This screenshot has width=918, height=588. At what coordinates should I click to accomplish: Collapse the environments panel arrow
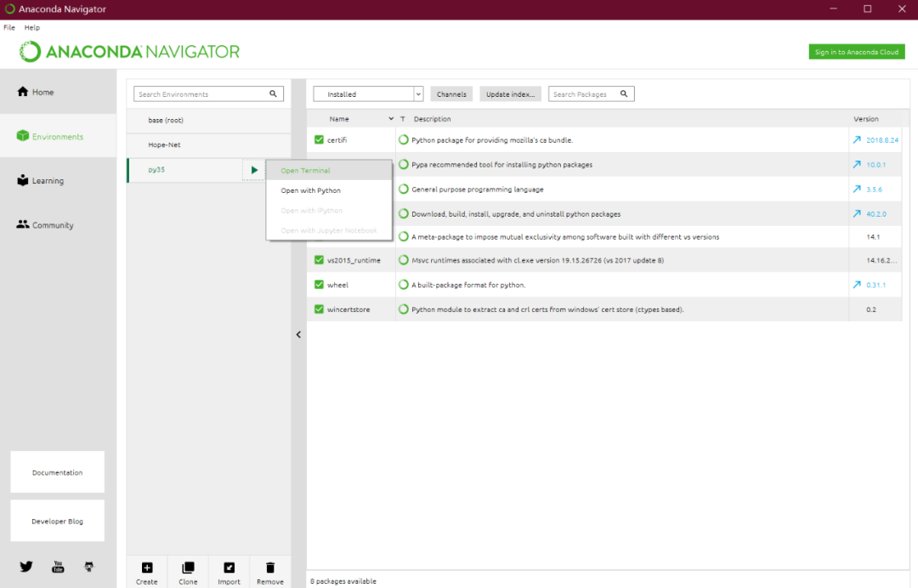[x=298, y=334]
